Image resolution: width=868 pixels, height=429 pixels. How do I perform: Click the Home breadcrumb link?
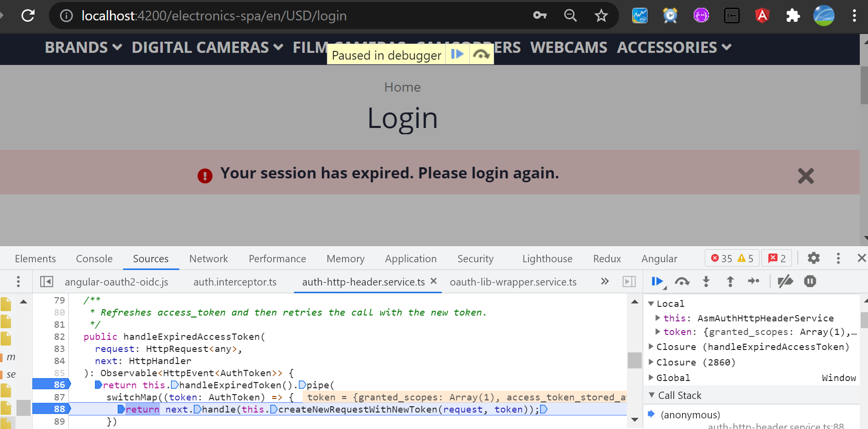coord(403,87)
